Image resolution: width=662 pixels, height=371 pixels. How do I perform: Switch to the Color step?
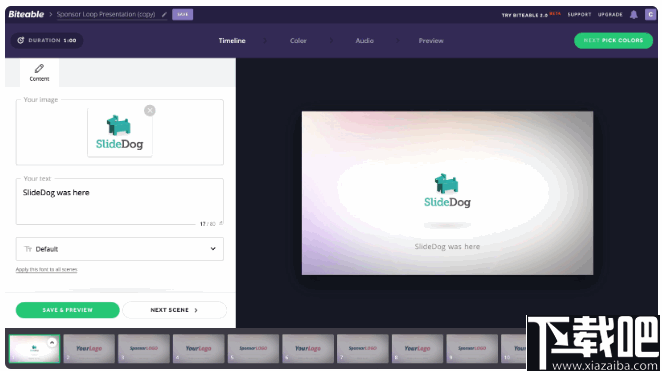pos(298,41)
